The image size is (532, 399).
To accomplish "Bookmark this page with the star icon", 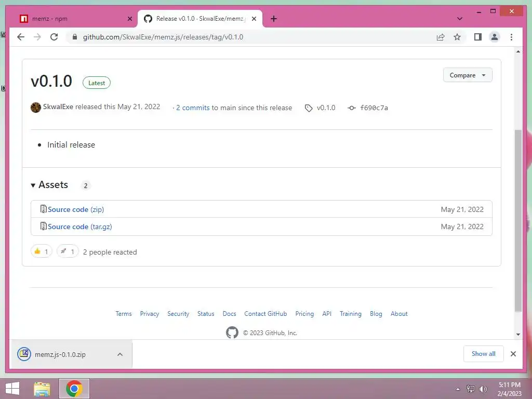I will coord(457,37).
